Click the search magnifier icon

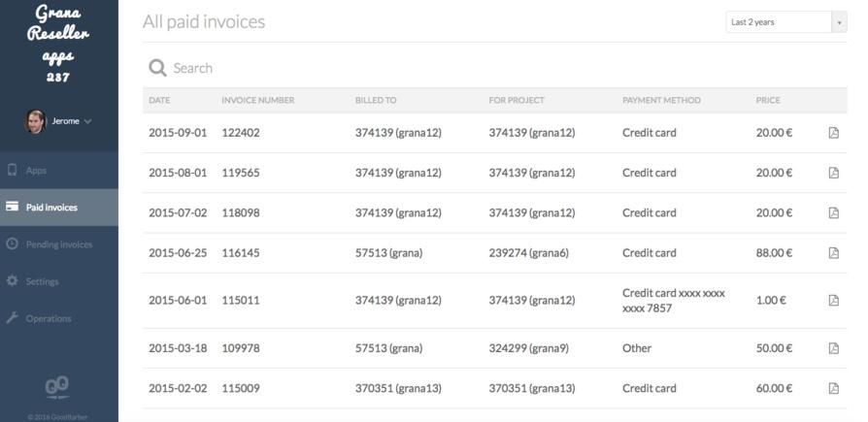tap(157, 68)
